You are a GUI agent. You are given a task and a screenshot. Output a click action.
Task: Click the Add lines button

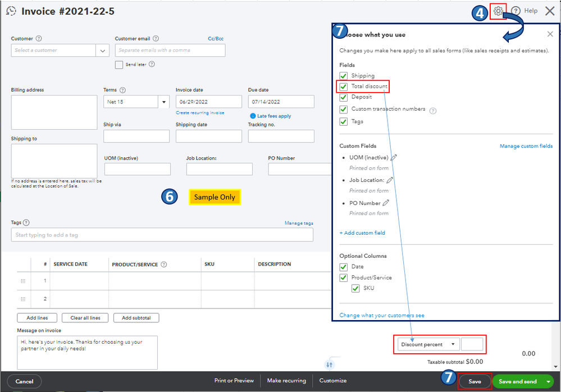click(x=37, y=318)
